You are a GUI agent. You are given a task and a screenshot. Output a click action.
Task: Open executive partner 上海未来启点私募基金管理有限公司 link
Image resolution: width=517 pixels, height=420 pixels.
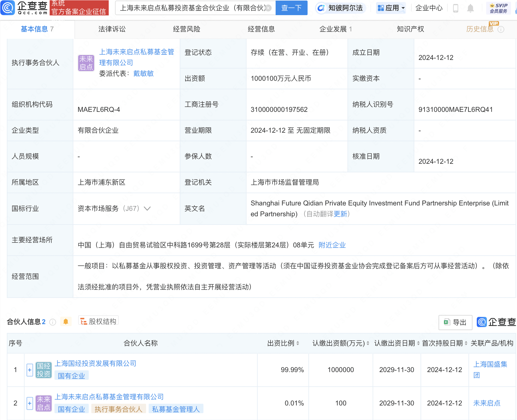click(x=136, y=57)
